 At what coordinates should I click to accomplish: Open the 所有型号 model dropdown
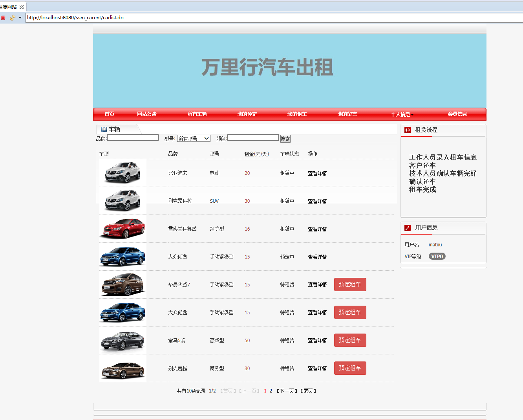[x=194, y=138]
